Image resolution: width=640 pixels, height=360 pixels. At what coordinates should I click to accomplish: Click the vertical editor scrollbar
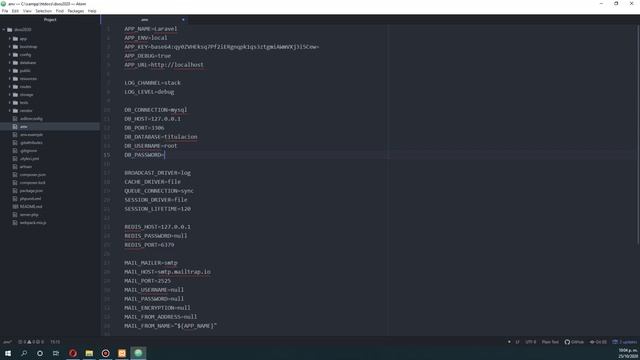[638, 135]
